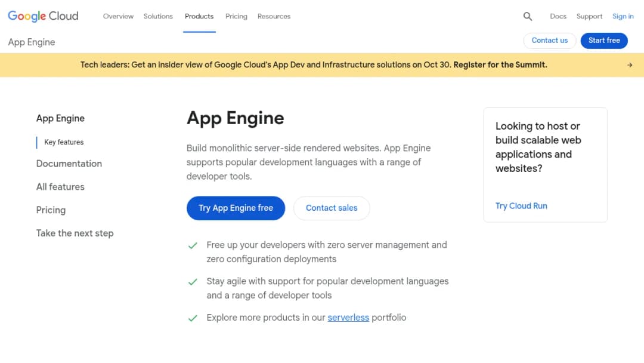Viewport: 644px width, 363px height.
Task: Open the search magnifier icon
Action: click(x=528, y=17)
